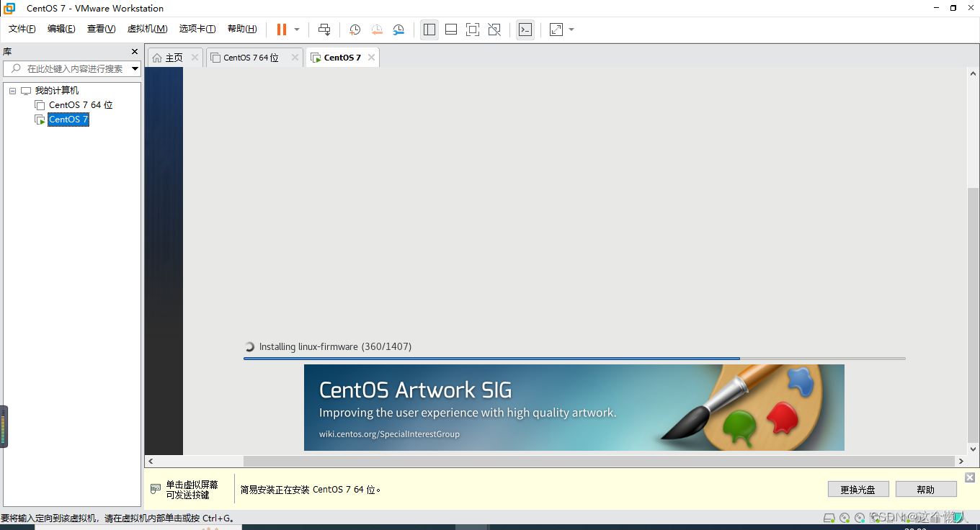Select the highlighted CentOS 7 tree item
Viewport: 980px width, 530px height.
click(68, 120)
